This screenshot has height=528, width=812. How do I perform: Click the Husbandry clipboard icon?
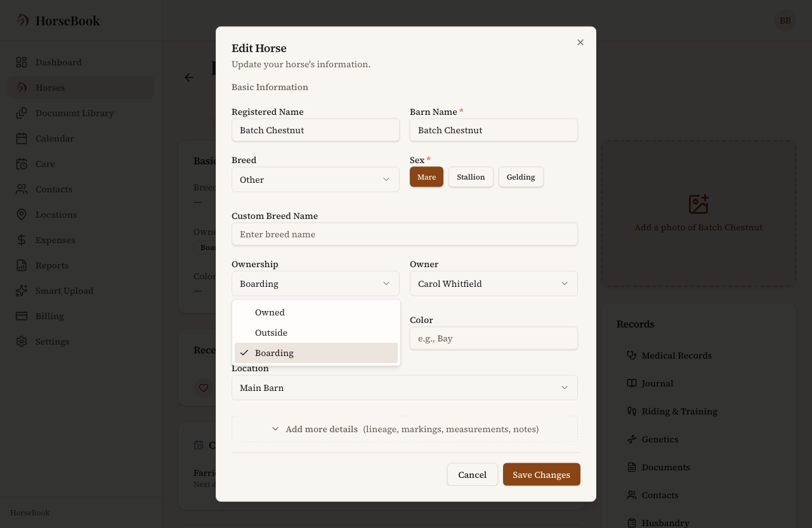(632, 523)
